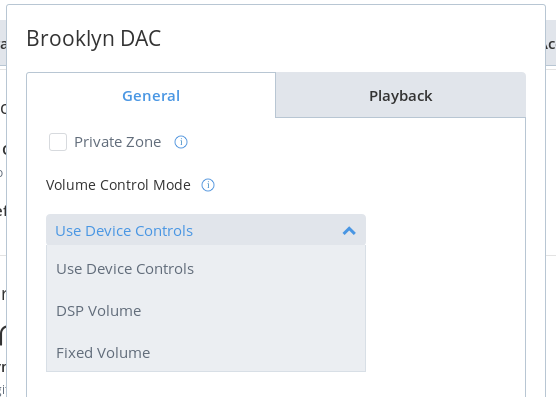556x397 pixels.
Task: Select the General tab
Action: pyautogui.click(x=151, y=96)
